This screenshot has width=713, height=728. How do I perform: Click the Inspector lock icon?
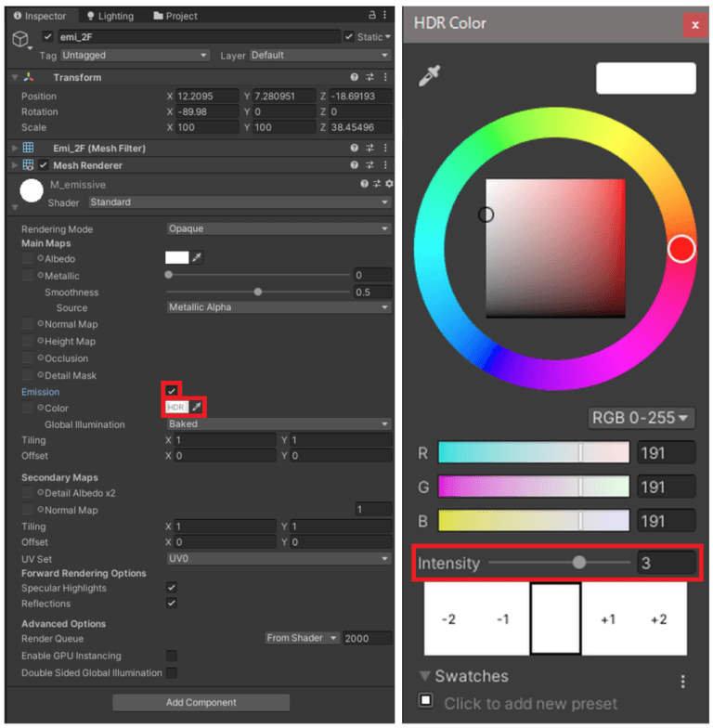pos(372,16)
